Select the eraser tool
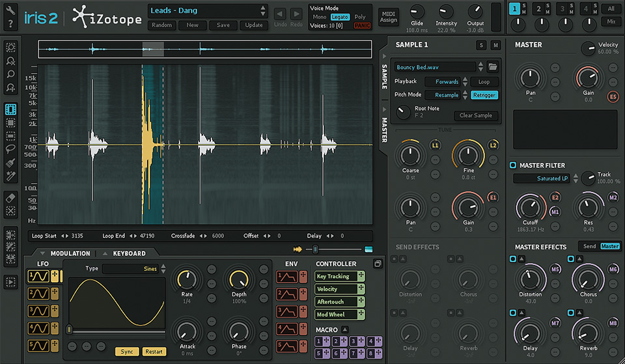The width and height of the screenshot is (625, 364). pyautogui.click(x=11, y=197)
